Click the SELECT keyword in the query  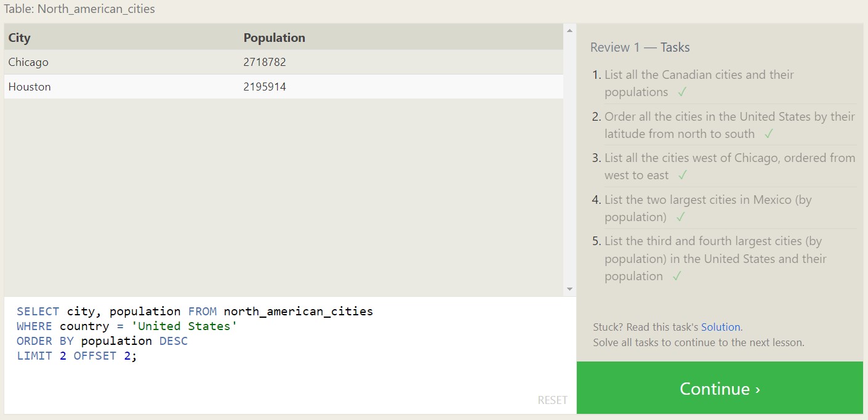(x=38, y=312)
